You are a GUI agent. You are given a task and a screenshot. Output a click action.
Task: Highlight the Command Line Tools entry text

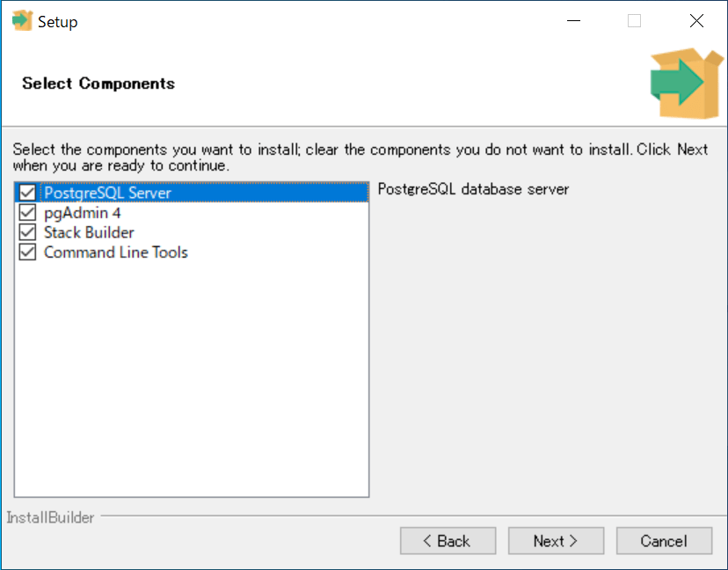[x=115, y=253]
